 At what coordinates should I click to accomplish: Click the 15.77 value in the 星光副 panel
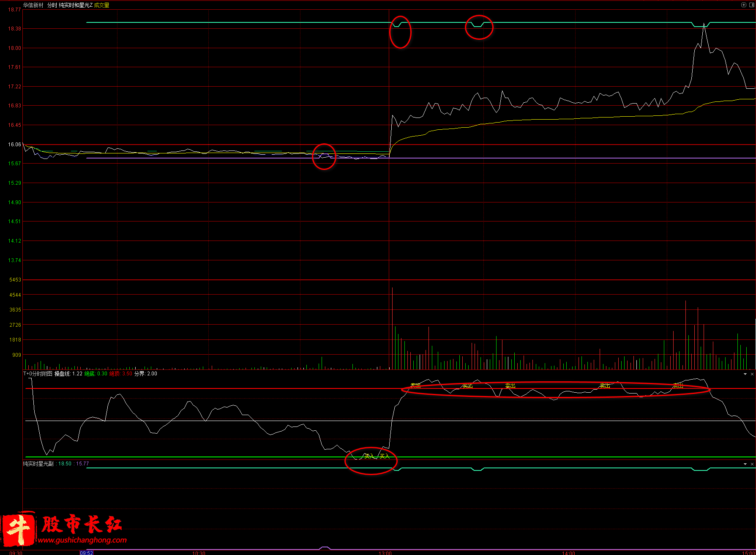[82, 464]
